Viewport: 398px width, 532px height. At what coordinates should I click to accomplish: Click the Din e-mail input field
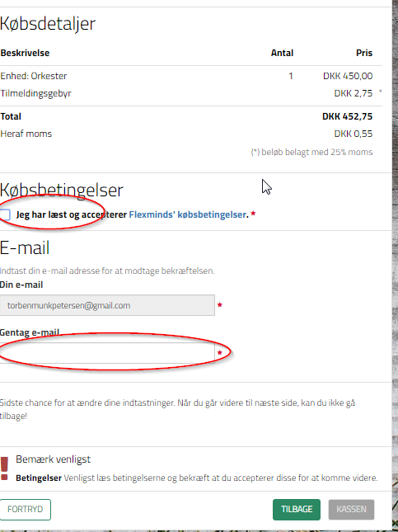click(x=107, y=305)
